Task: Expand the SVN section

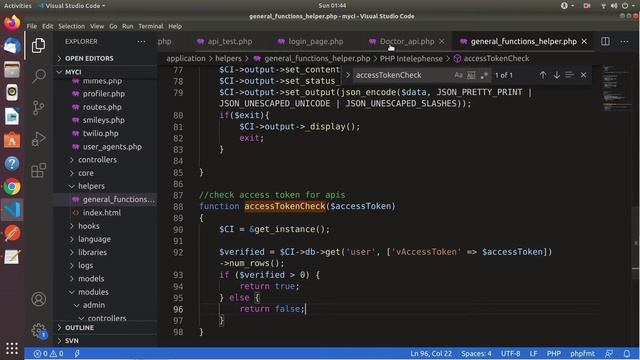Action: click(x=71, y=340)
